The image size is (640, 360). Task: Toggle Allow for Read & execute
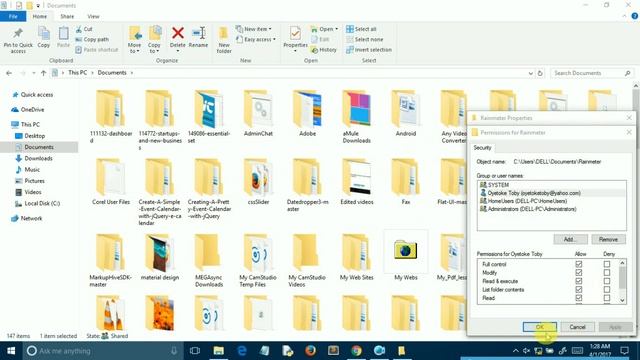(579, 281)
